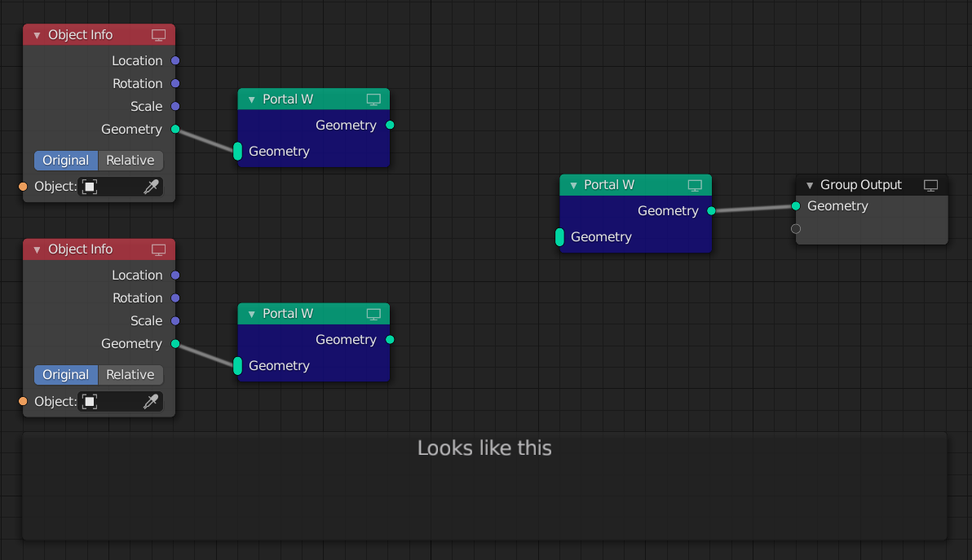Click Geometry output socket of right Portal W
This screenshot has height=560, width=972.
pyautogui.click(x=712, y=210)
